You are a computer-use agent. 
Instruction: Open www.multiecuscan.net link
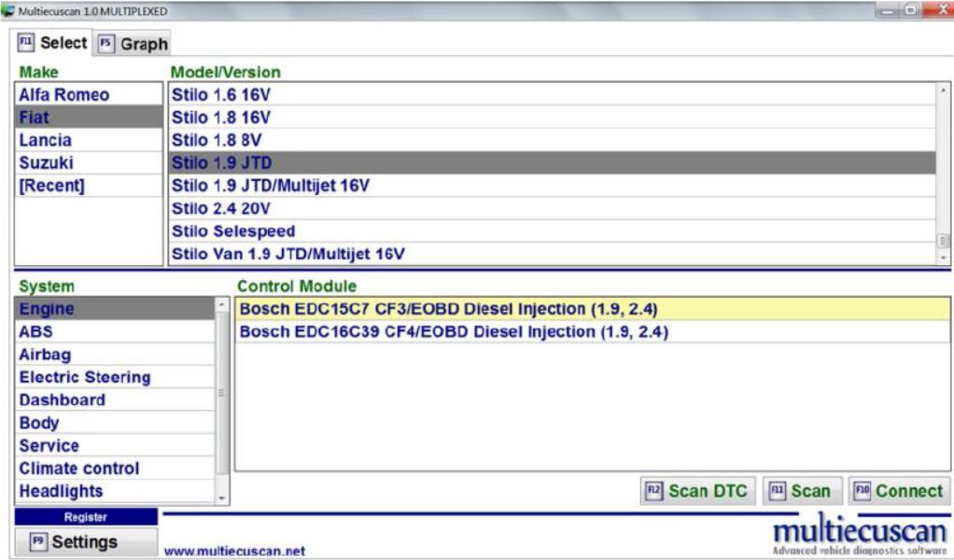pyautogui.click(x=235, y=551)
